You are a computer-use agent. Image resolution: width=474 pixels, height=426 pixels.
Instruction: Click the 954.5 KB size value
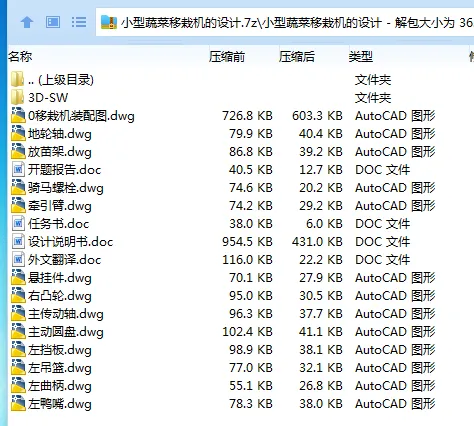click(x=247, y=242)
